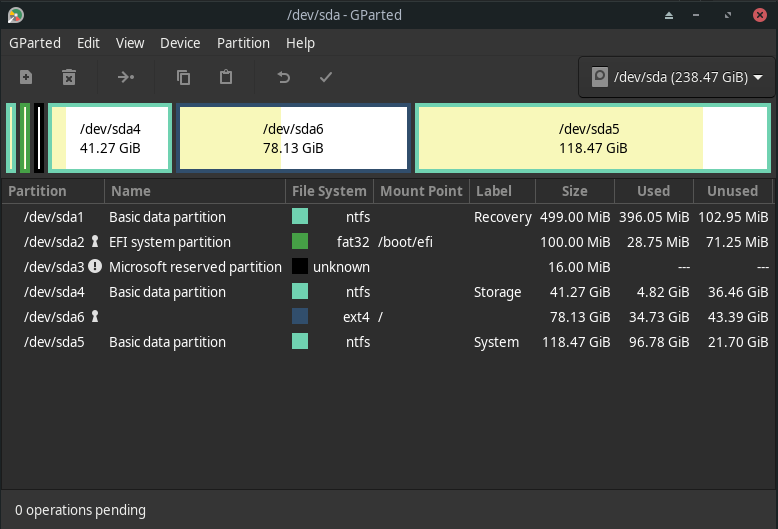Click the Storage label cell
778x529 pixels.
pos(497,292)
